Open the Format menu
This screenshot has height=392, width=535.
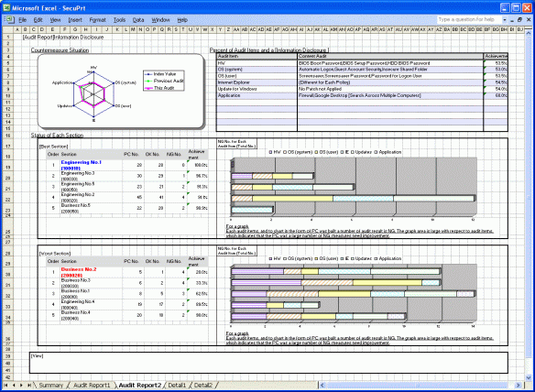pyautogui.click(x=98, y=20)
